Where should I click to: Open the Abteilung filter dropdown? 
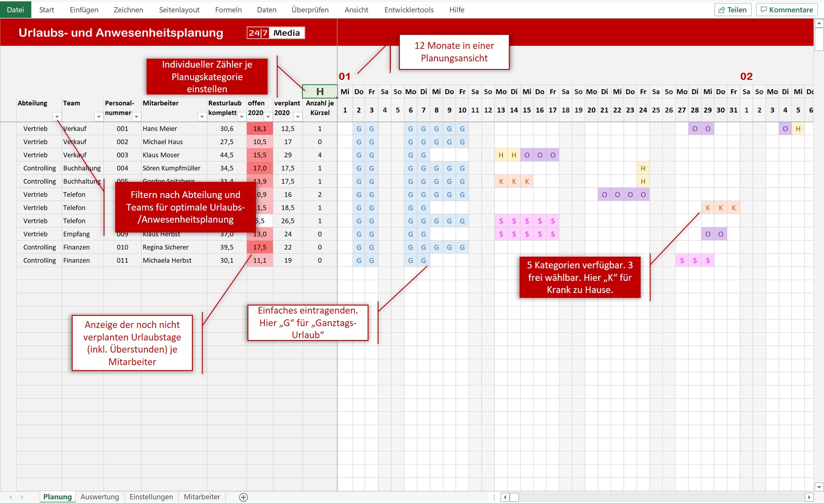(57, 117)
